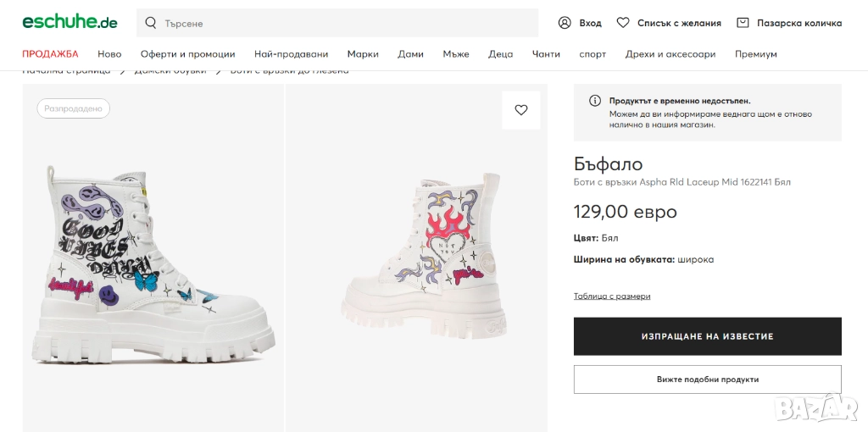
Task: Navigate to Дамски обувки breadcrumb
Action: [170, 72]
